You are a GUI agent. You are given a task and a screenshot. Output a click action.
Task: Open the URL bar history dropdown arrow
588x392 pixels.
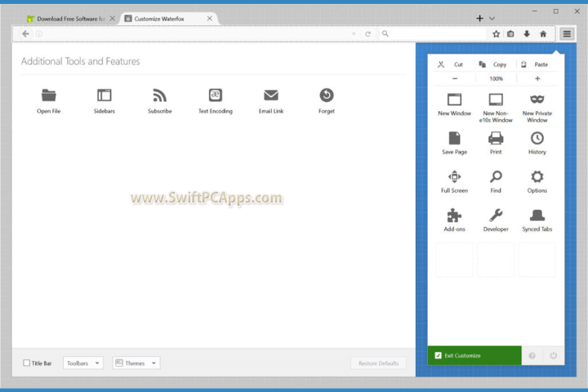(x=354, y=34)
